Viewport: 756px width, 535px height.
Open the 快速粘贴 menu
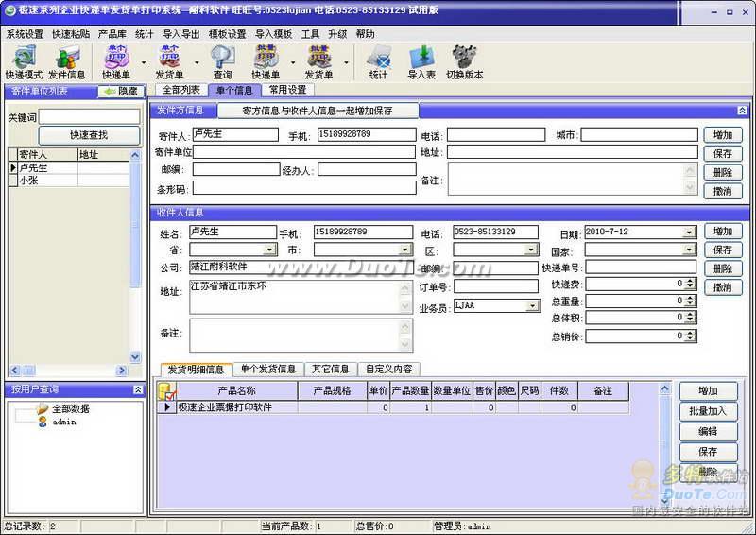[x=71, y=34]
